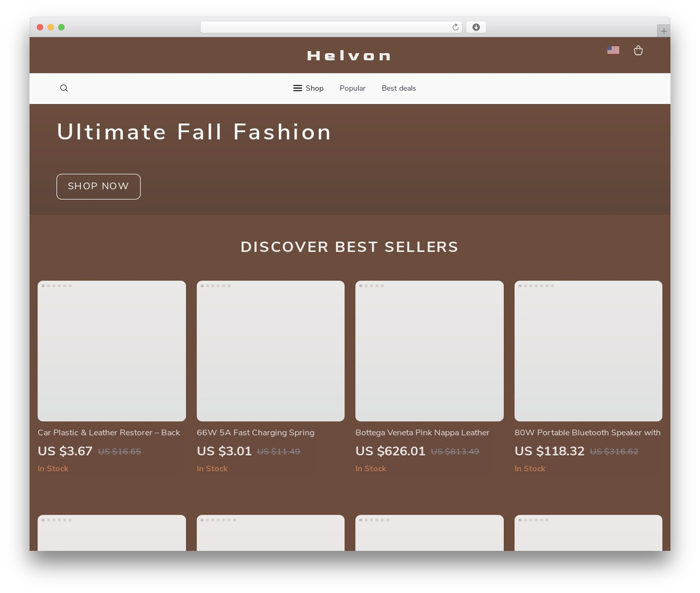Viewport: 700px width, 593px height.
Task: Open 80W Portable Bluetooth Speaker image
Action: [x=588, y=351]
